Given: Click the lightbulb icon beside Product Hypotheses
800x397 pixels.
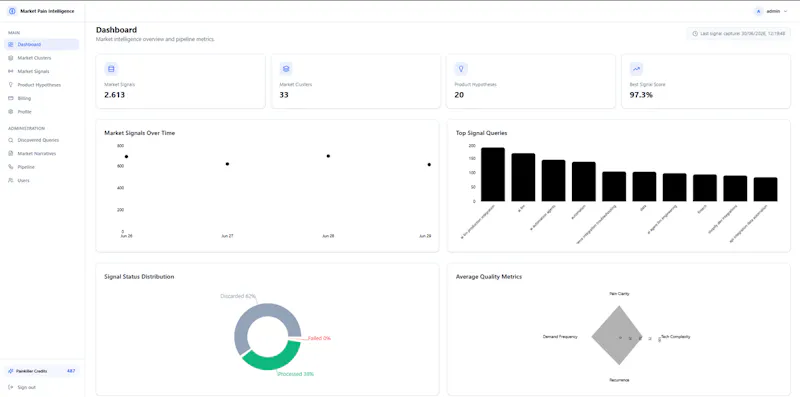Looking at the screenshot, I should [11, 85].
